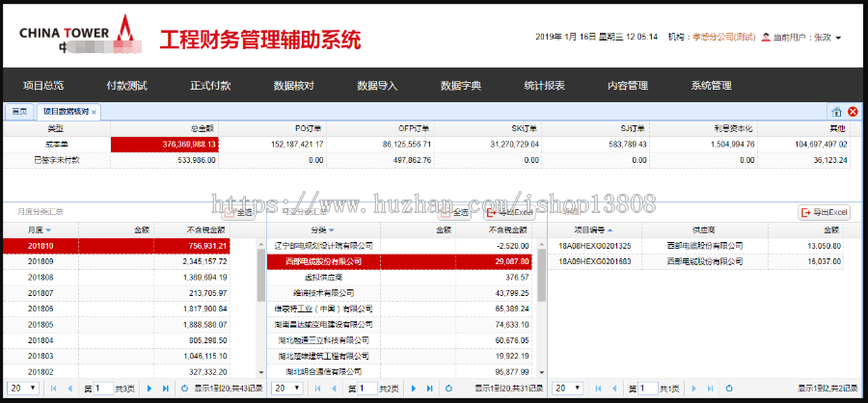The image size is (868, 403).
Task: Open the 数据核对 menu
Action: pyautogui.click(x=294, y=86)
